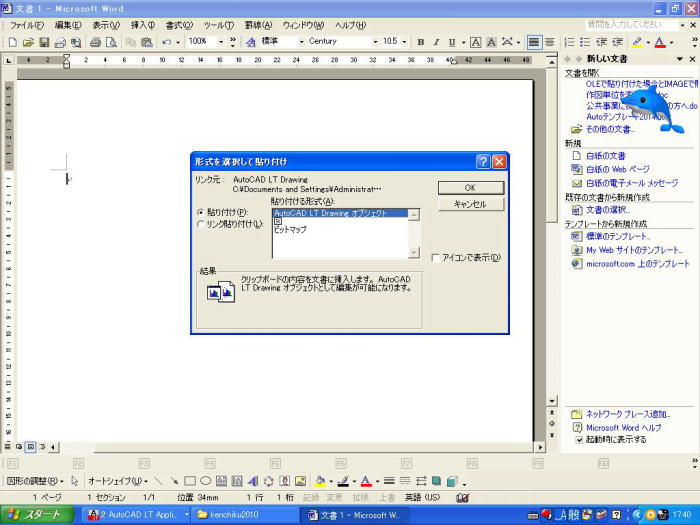Click the Select Objects pointer icon
Viewport: 700px width, 525px height.
tap(75, 481)
